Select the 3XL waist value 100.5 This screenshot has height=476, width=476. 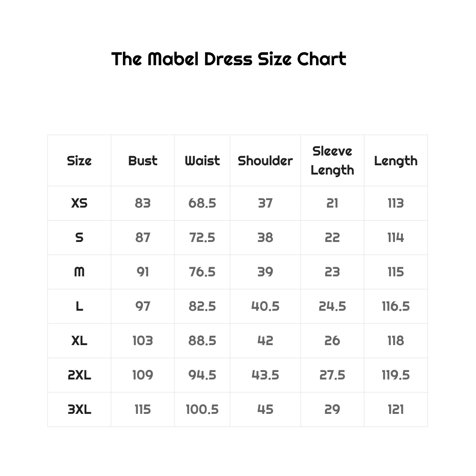pyautogui.click(x=202, y=409)
